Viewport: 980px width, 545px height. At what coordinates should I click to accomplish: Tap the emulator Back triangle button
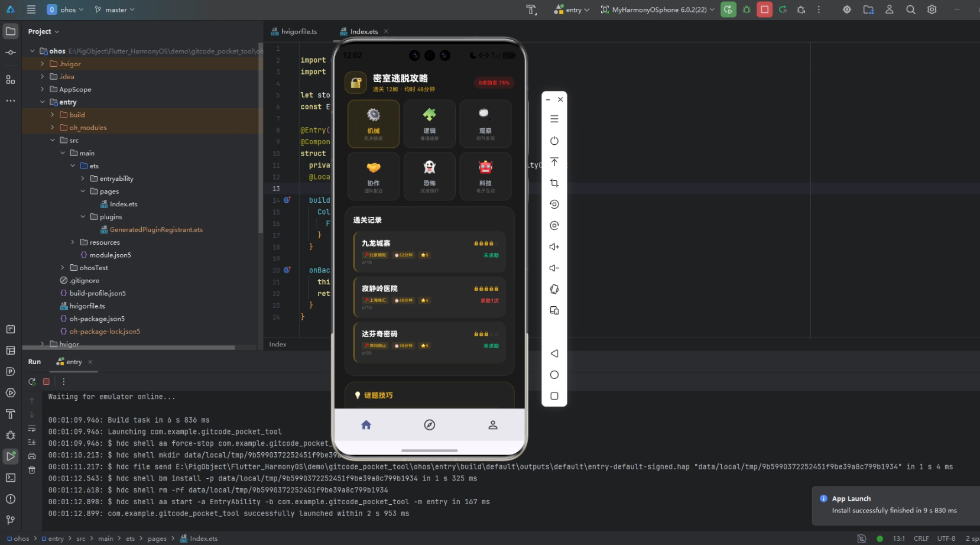[x=554, y=353]
